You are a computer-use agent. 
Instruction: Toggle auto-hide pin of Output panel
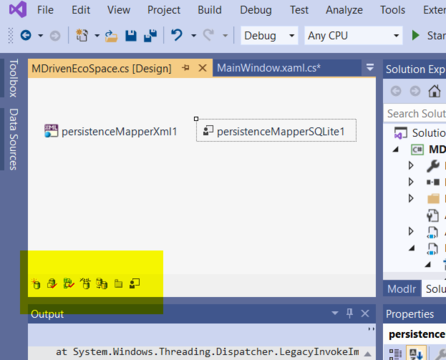(349, 313)
